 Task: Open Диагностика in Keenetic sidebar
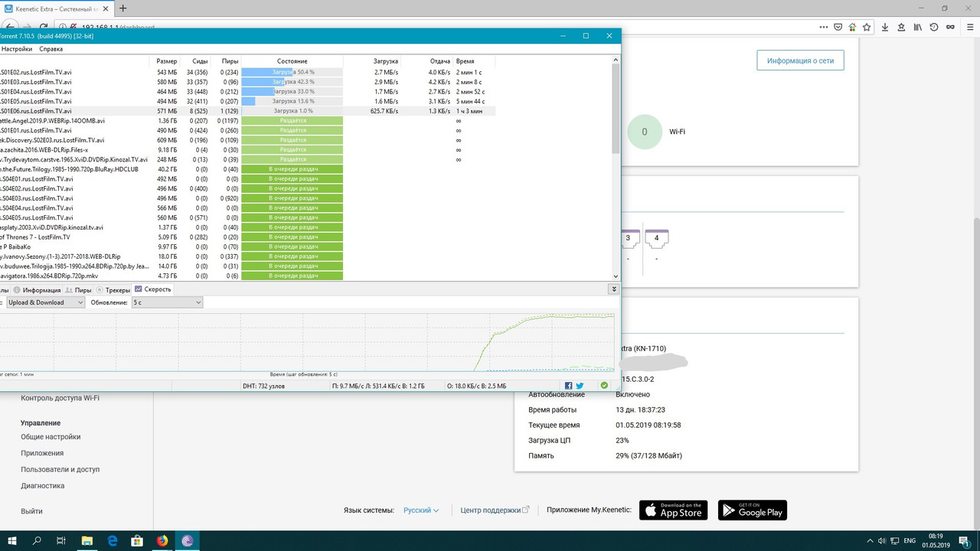(x=43, y=486)
